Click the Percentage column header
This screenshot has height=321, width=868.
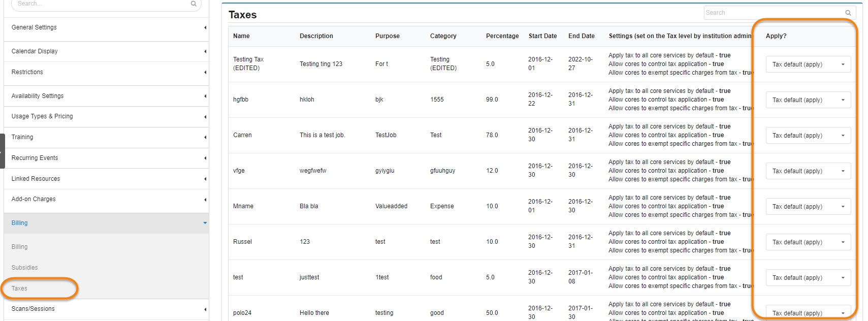(x=502, y=36)
